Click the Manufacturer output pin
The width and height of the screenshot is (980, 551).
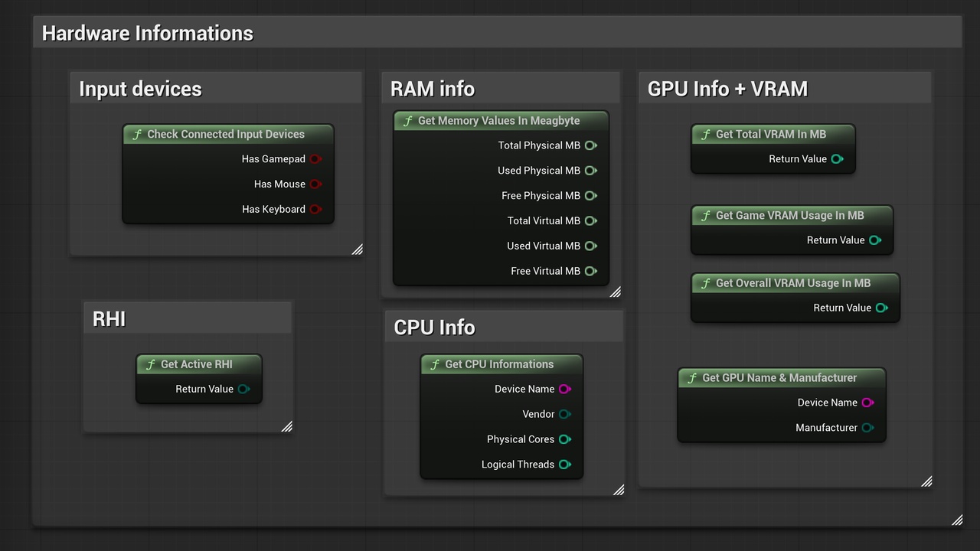pos(868,428)
